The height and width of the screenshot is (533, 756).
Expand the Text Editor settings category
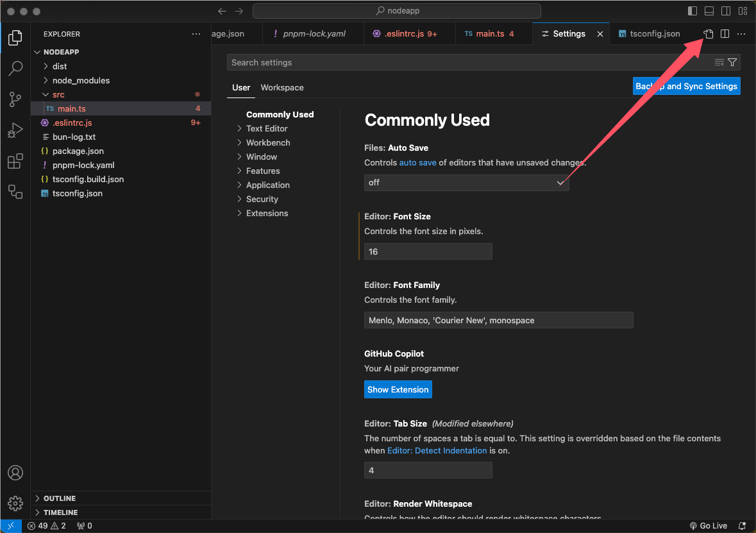[267, 129]
